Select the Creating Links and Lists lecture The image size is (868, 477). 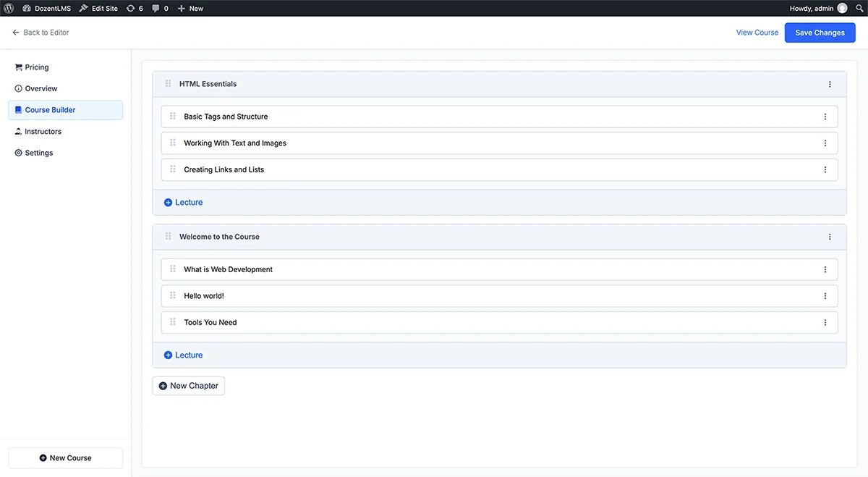click(224, 169)
